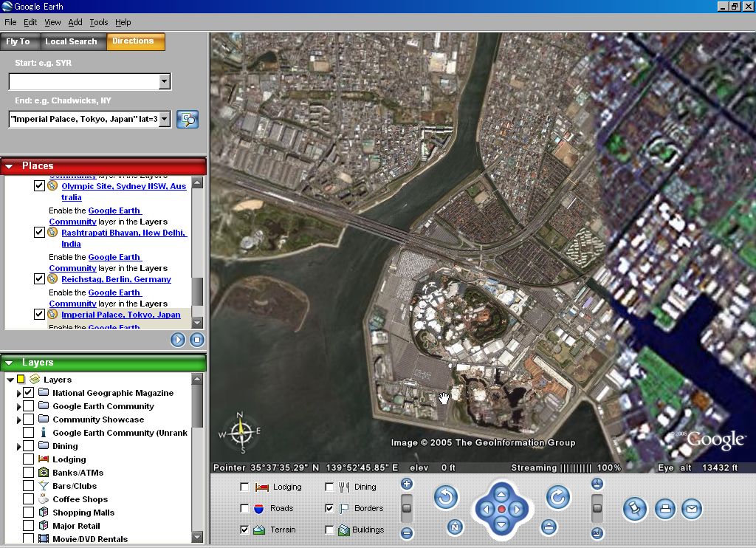The width and height of the screenshot is (756, 548).
Task: Collapse the Places panel
Action: point(9,166)
